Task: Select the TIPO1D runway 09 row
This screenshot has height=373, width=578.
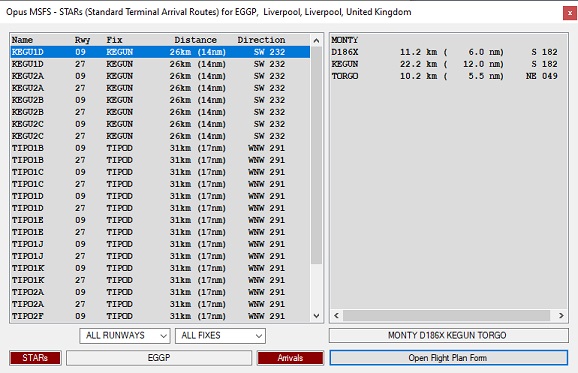Action: click(x=160, y=196)
